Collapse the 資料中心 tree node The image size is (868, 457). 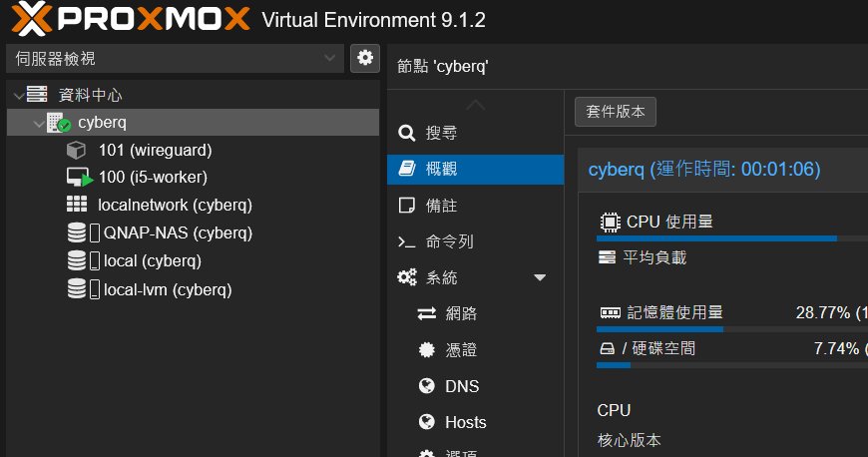(x=18, y=95)
